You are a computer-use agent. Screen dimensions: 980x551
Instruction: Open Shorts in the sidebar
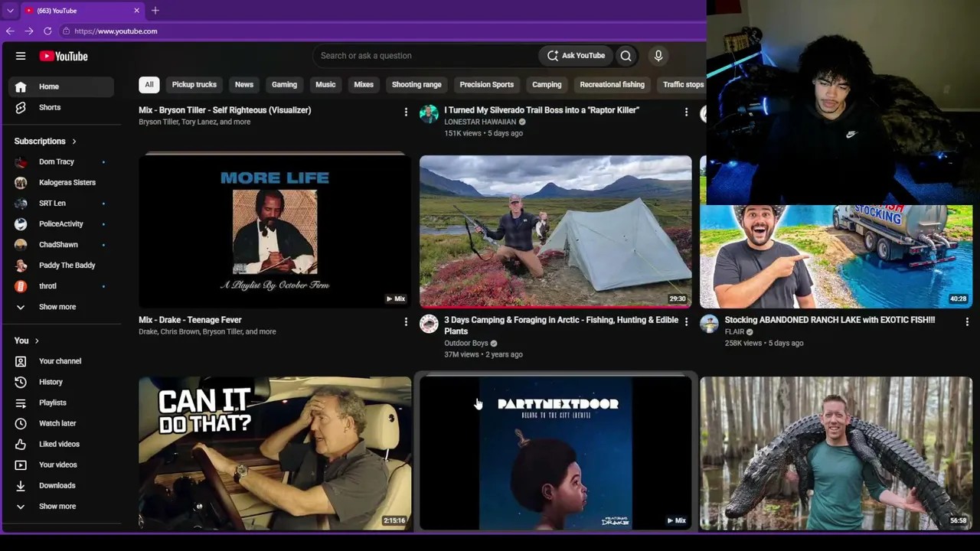click(x=61, y=107)
